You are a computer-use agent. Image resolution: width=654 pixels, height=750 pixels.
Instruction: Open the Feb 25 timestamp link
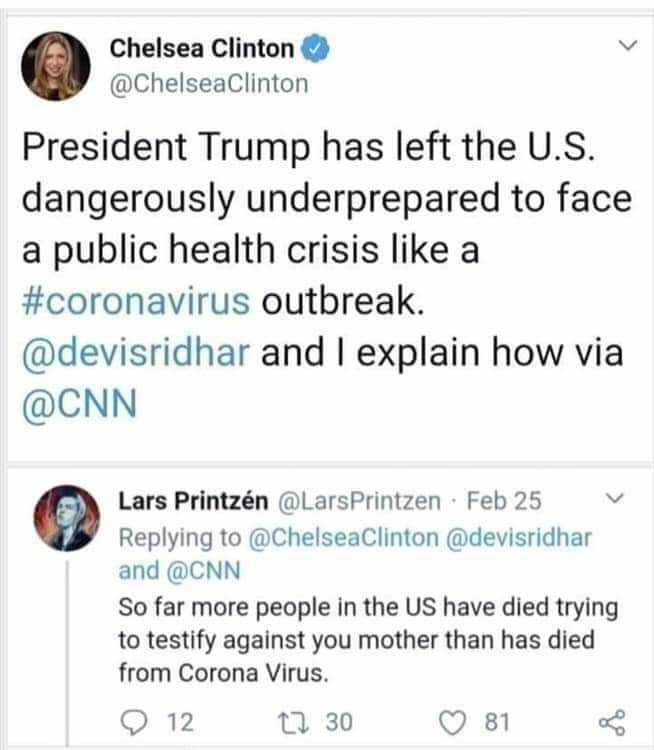505,499
